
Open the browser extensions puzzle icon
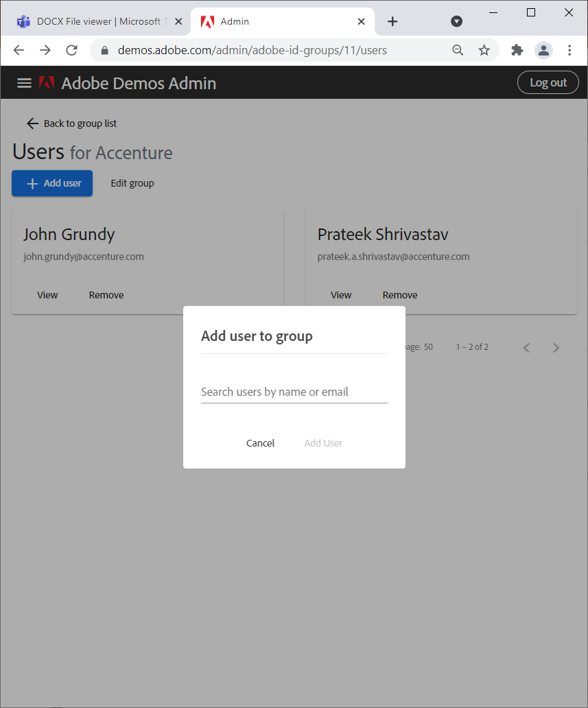pyautogui.click(x=517, y=50)
